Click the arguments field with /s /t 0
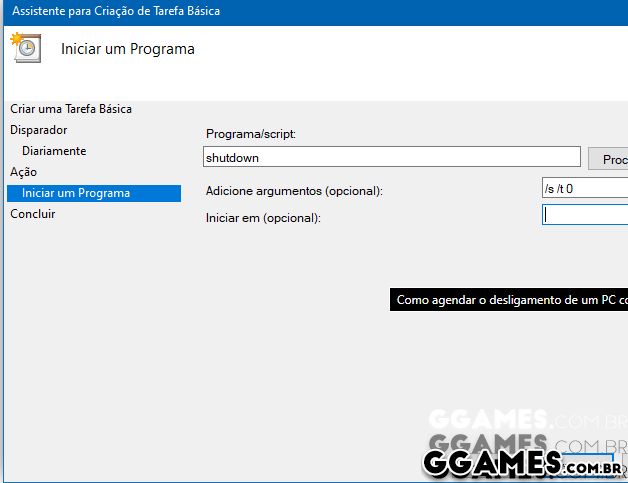Screen dimensions: 628x483 coord(584,188)
